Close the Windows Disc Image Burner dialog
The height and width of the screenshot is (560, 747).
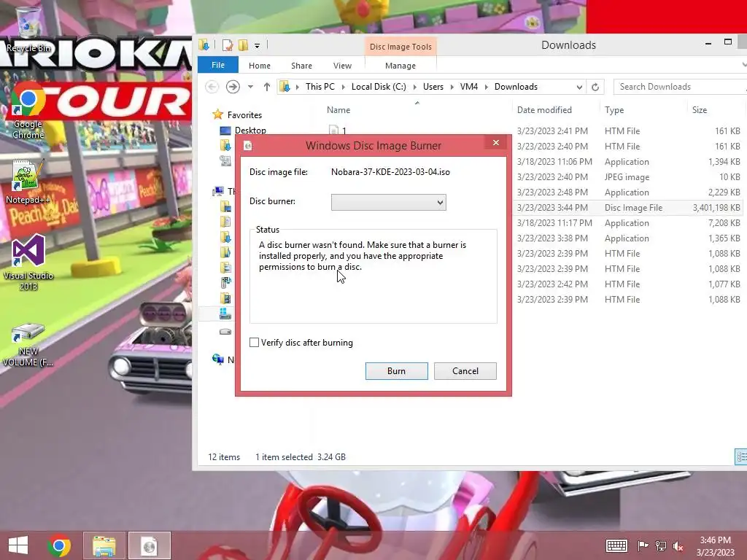tap(496, 143)
